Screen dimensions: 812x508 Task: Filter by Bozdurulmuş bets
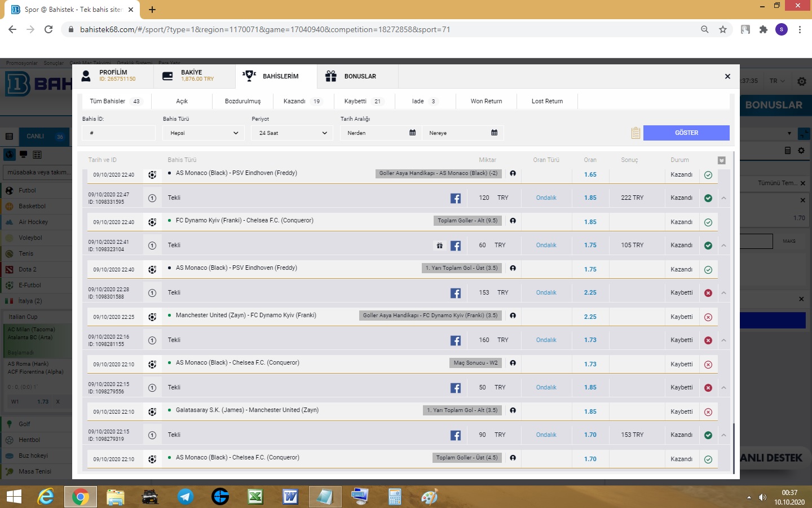(242, 101)
